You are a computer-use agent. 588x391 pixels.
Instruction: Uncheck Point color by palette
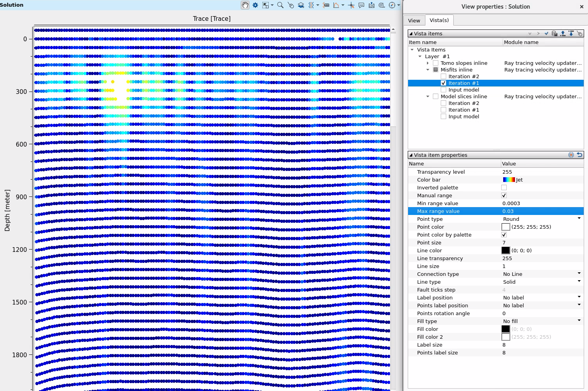504,235
